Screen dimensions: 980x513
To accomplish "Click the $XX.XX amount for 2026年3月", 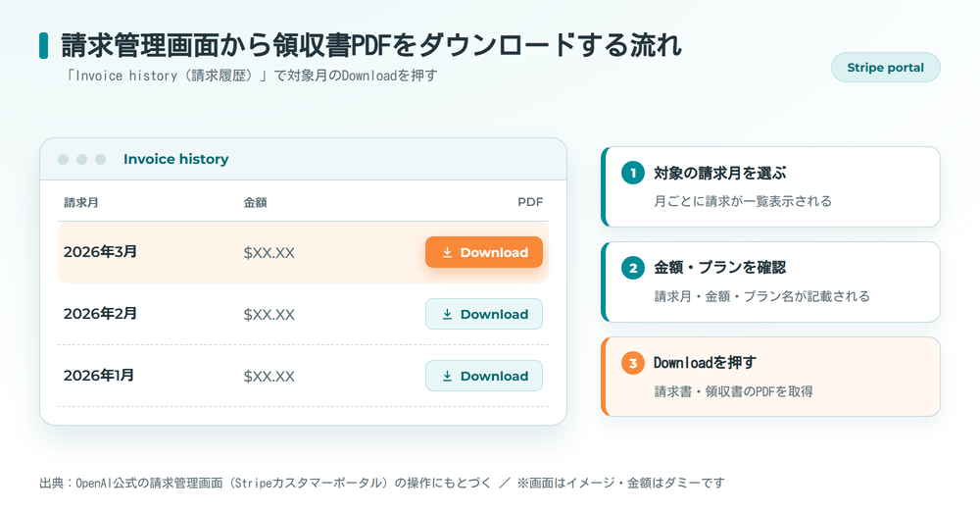I will (269, 253).
